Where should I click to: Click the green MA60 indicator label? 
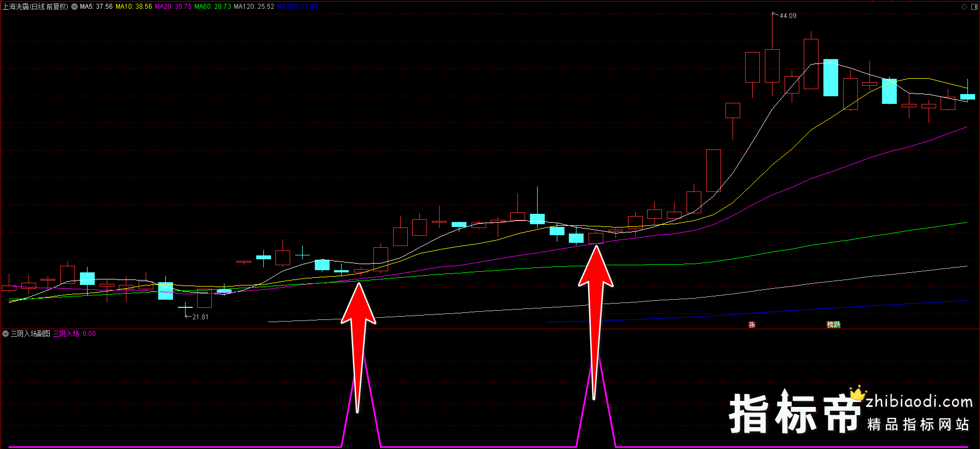click(x=212, y=7)
